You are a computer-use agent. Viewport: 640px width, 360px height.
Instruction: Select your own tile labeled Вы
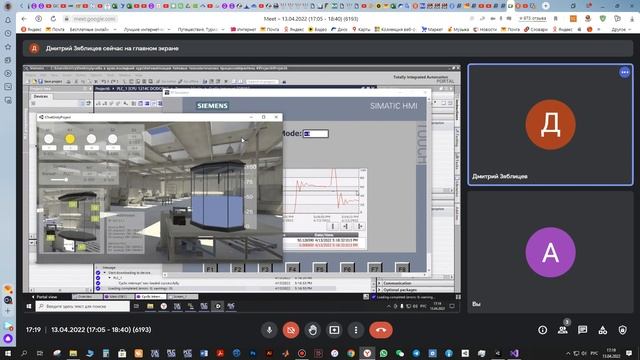pos(550,252)
